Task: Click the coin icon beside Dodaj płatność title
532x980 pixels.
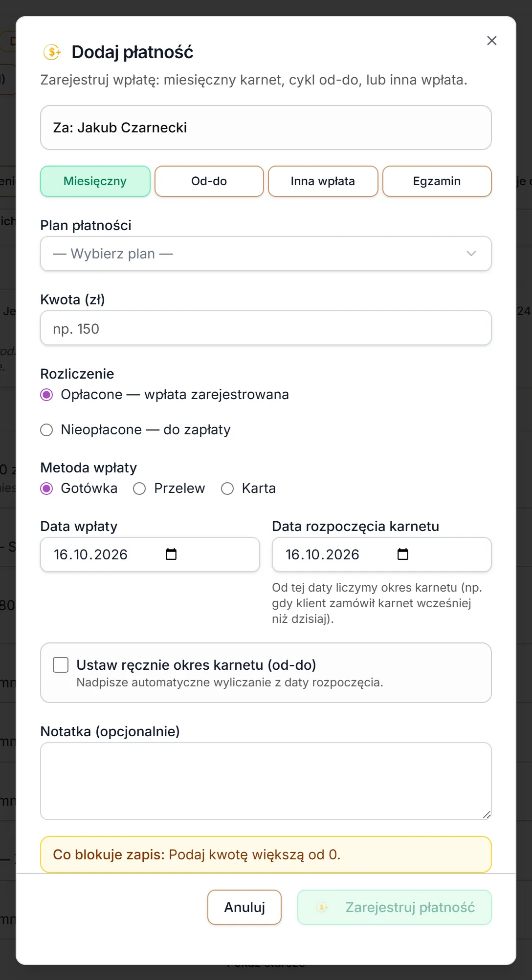Action: click(52, 52)
